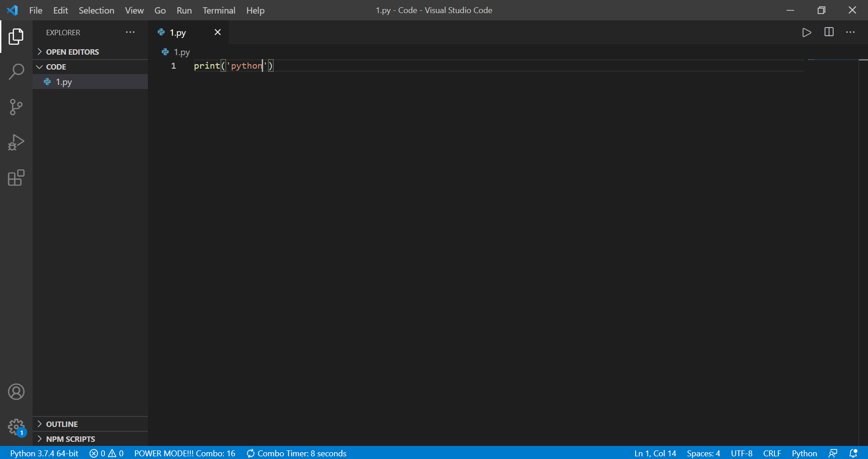Click the Combo Timer status entry
Viewport: 868px width, 459px height.
click(297, 453)
